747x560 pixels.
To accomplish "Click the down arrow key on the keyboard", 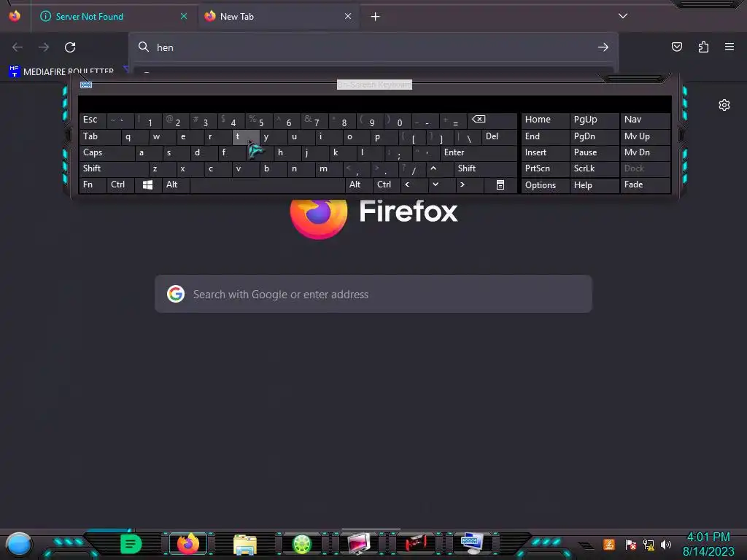I will (x=441, y=184).
